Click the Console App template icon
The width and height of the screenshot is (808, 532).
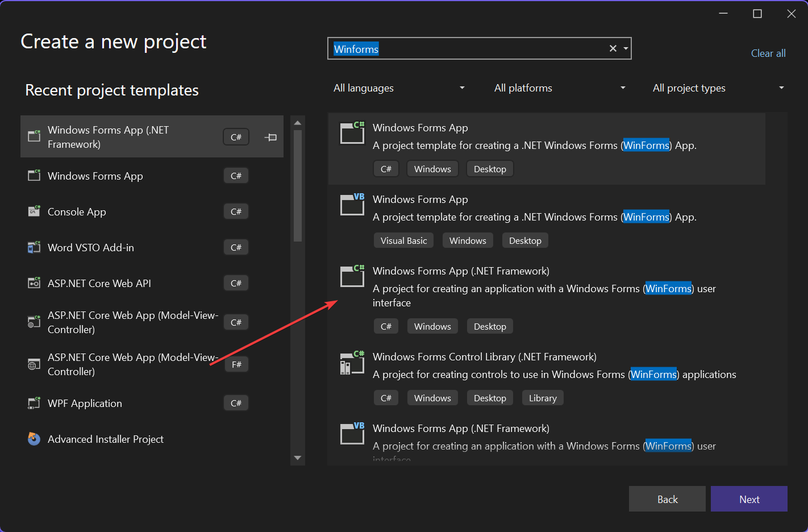tap(34, 211)
